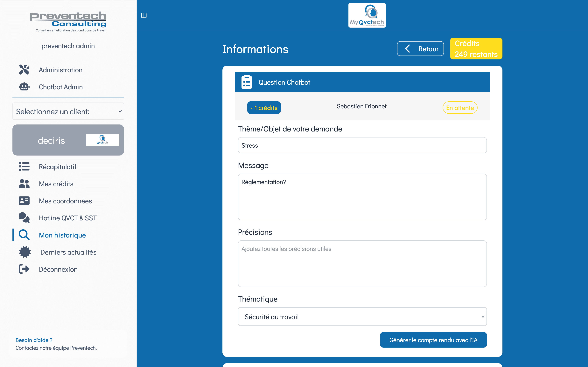Image resolution: width=588 pixels, height=367 pixels.
Task: Click the Déconnexion logout icon
Action: coord(24,269)
